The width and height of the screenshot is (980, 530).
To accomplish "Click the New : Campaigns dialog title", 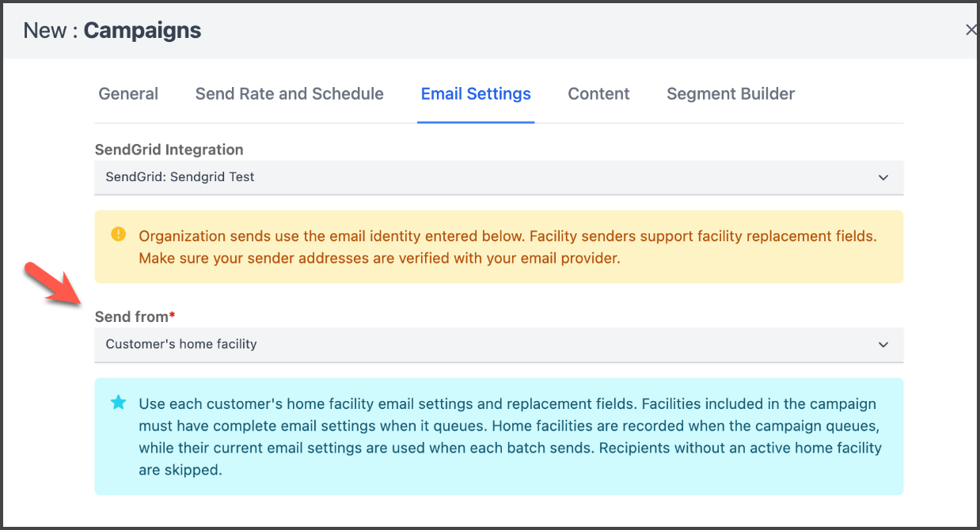I will pos(112,31).
